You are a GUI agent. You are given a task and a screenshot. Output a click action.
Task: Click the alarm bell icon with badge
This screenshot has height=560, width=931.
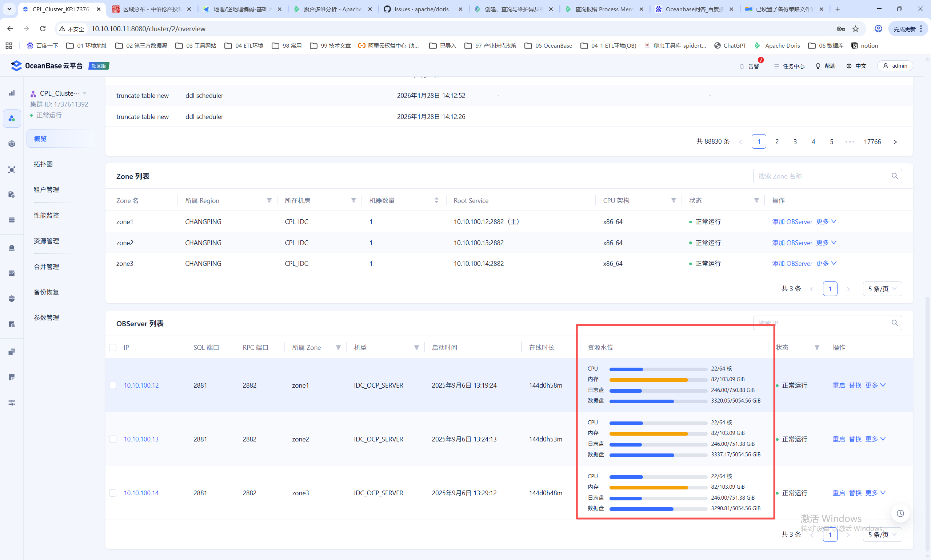pos(742,66)
